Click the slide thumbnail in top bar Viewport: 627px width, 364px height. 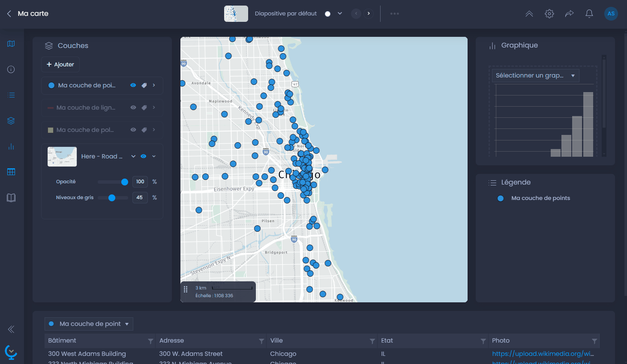(x=236, y=14)
